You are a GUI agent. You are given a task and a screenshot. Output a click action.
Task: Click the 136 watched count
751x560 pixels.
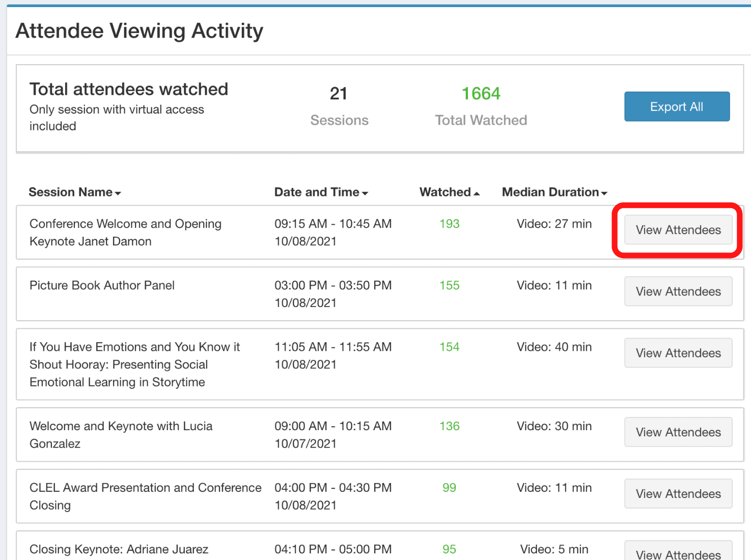point(449,426)
